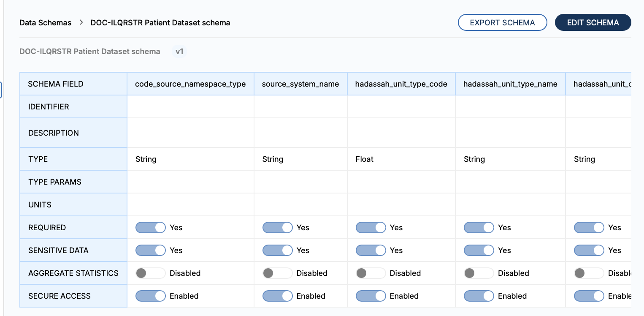
Task: Toggle Sensitive Data for source_system_name
Action: [x=278, y=251]
